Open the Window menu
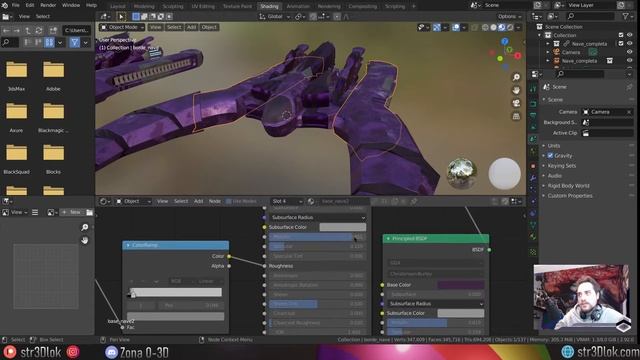Image resolution: width=640 pixels, height=360 pixels. click(x=71, y=5)
